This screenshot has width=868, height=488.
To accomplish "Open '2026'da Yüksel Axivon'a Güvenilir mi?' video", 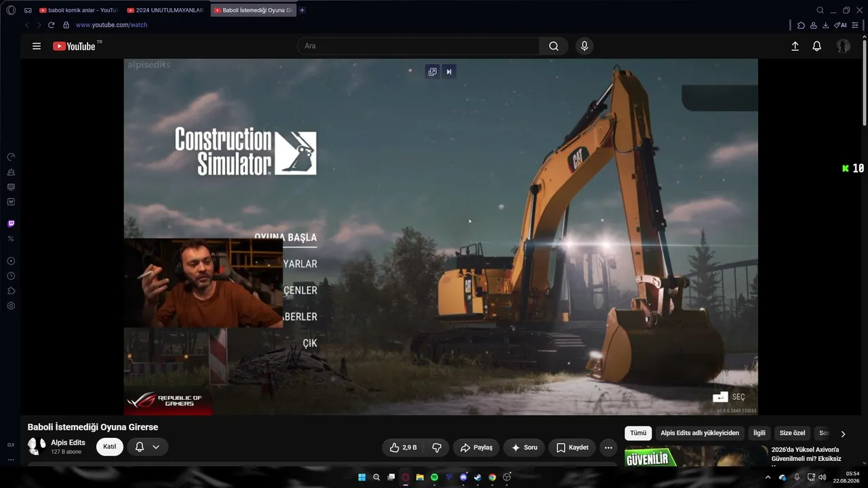I will coord(807,455).
